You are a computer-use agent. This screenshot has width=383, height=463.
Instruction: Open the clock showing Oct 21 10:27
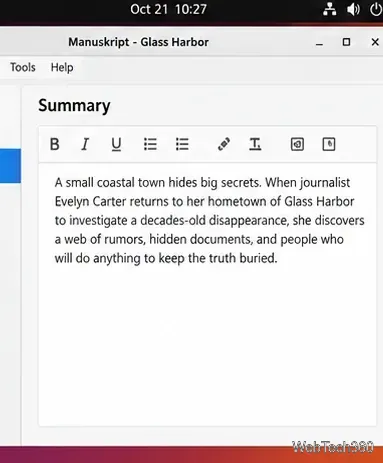click(169, 9)
